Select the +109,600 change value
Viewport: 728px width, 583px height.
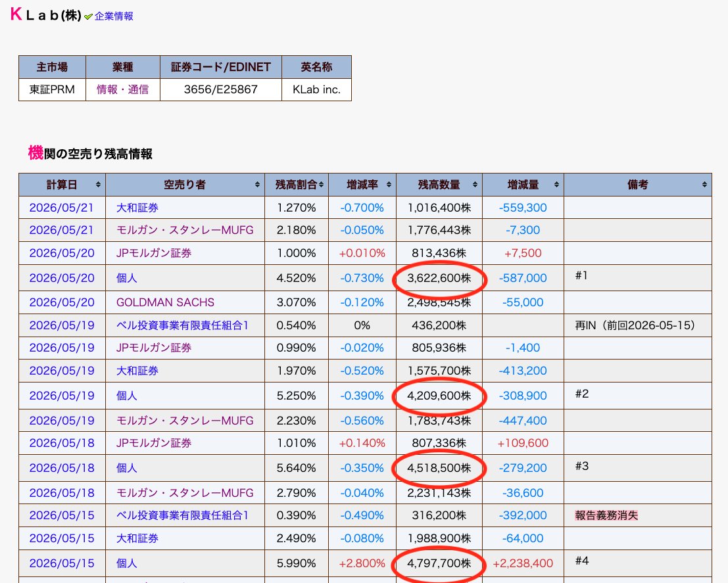click(x=523, y=443)
